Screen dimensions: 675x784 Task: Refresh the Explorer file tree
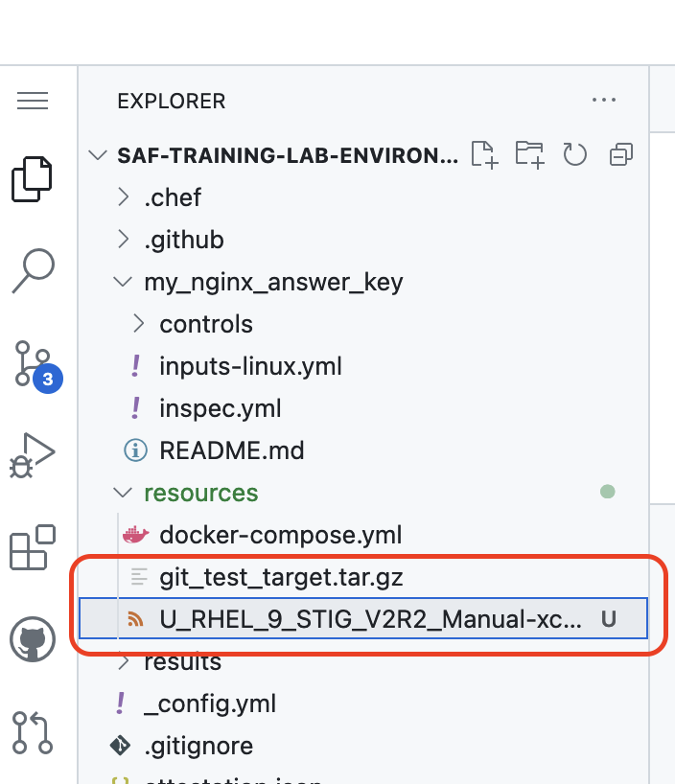[574, 154]
